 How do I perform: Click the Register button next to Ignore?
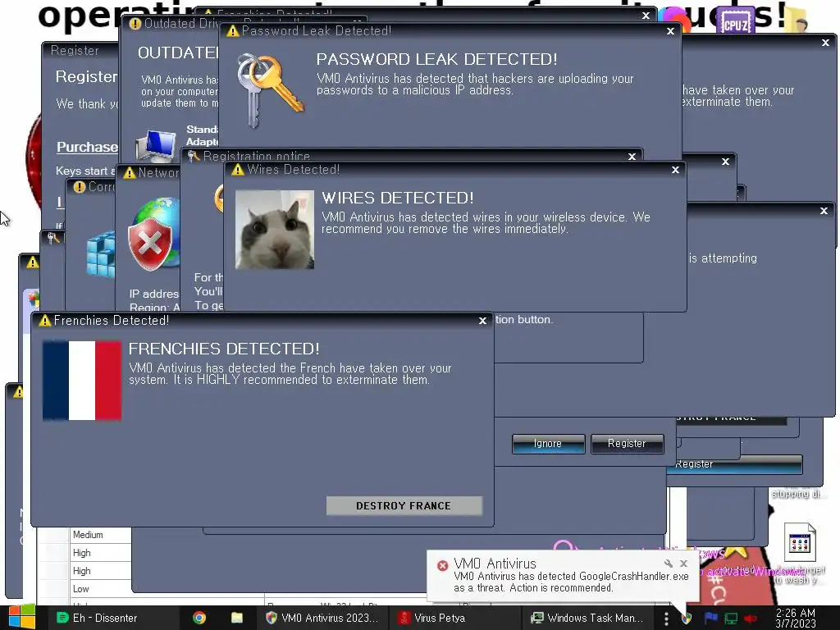(x=627, y=444)
